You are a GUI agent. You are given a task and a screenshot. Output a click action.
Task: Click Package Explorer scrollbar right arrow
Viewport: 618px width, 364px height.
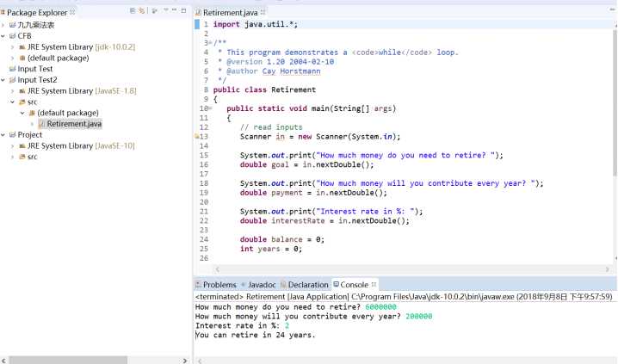(185, 361)
